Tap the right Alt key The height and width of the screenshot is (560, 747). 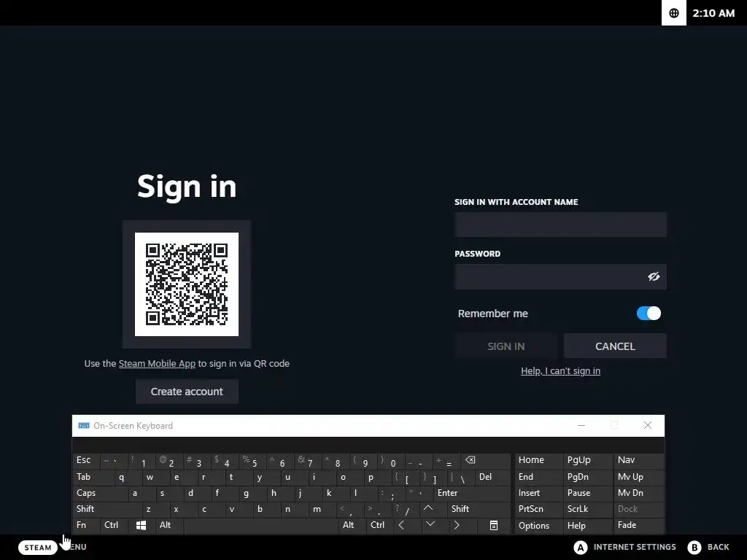(x=352, y=525)
